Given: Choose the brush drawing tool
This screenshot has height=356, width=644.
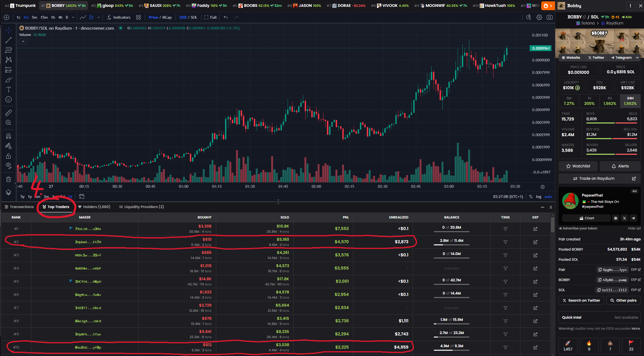Looking at the screenshot, I should tap(9, 80).
